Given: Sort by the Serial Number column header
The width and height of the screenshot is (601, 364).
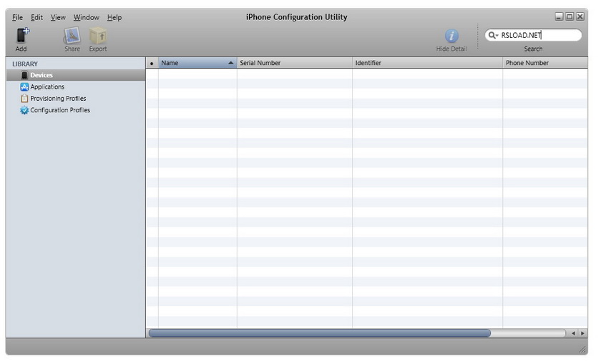Looking at the screenshot, I should coord(294,63).
